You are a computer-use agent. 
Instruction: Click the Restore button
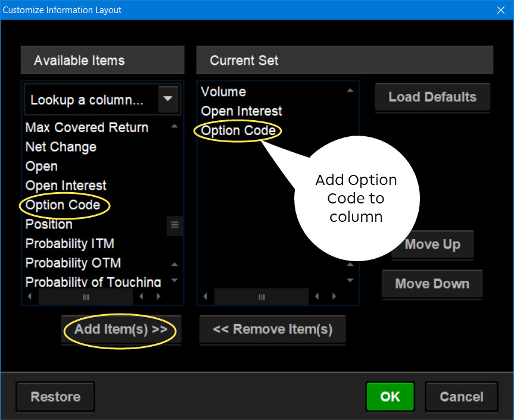pos(55,397)
